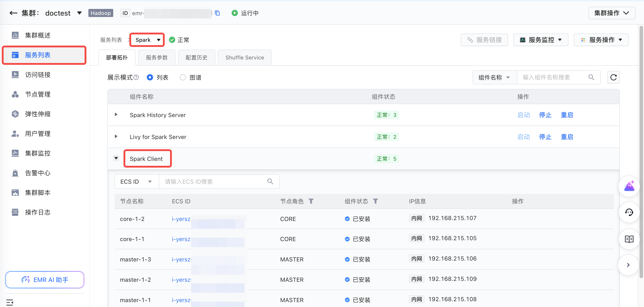Screen dimensions: 644x307
Task: Click 重启 for Spark History Server
Action: [567, 115]
